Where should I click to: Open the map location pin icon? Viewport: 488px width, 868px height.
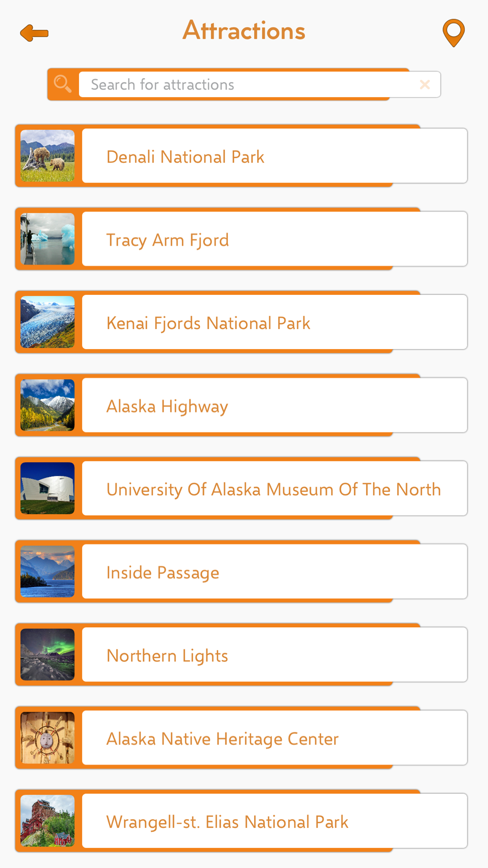453,33
